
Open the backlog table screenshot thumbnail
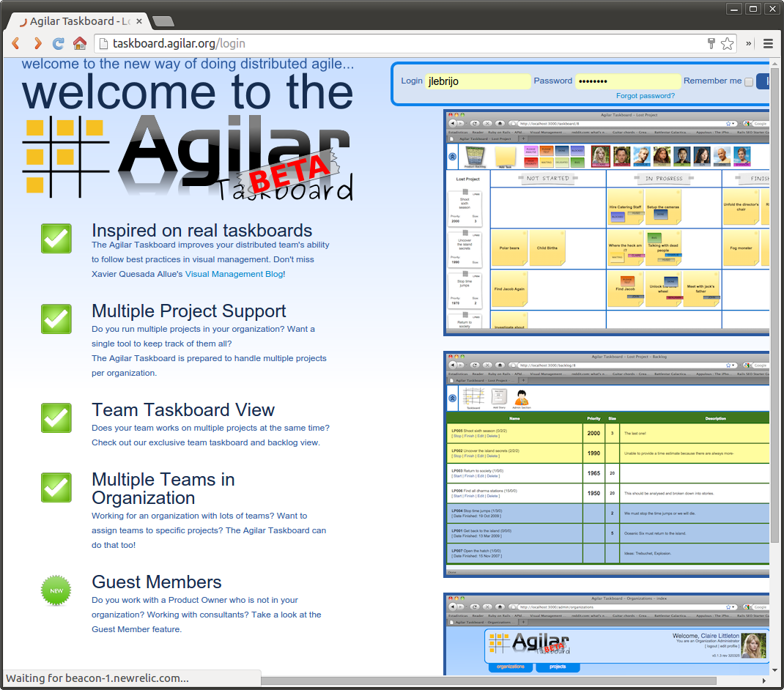coord(606,464)
